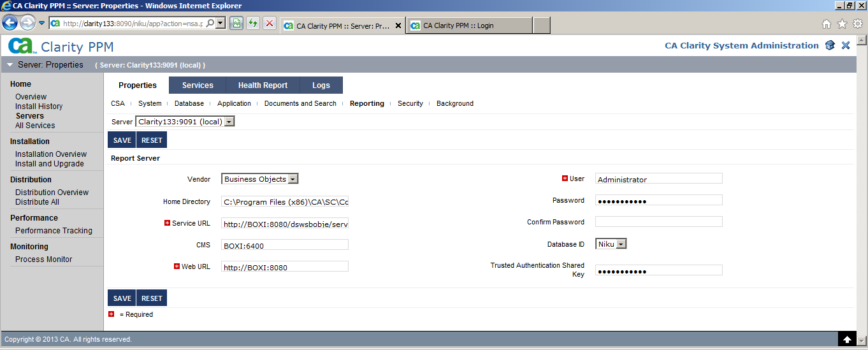Screen dimensions: 868x350
Task: Click the Web URL input field
Action: 285,267
